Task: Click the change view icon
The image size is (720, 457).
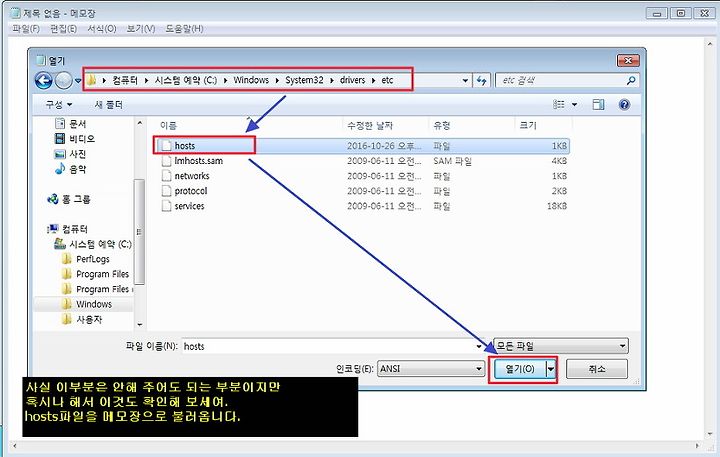Action: point(559,105)
